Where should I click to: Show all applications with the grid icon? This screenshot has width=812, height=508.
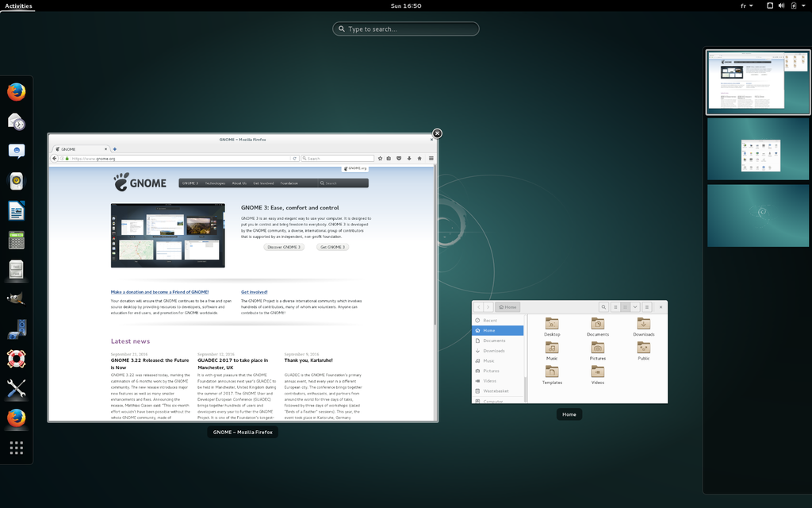[x=17, y=448]
